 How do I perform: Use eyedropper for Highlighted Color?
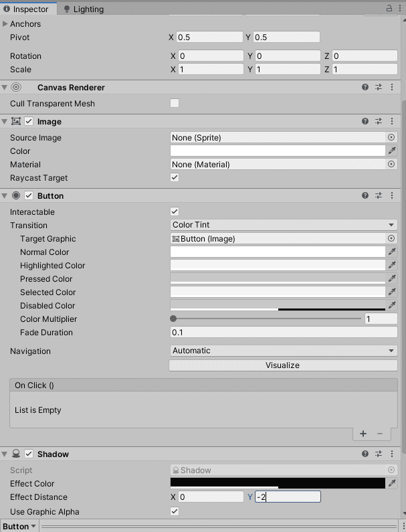click(x=392, y=266)
